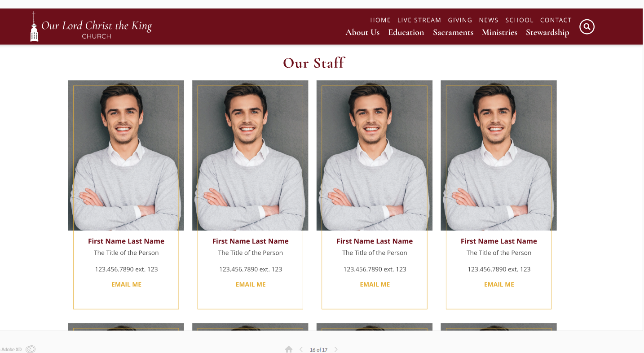This screenshot has height=353, width=644.
Task: Open the About Us menu
Action: tap(362, 32)
